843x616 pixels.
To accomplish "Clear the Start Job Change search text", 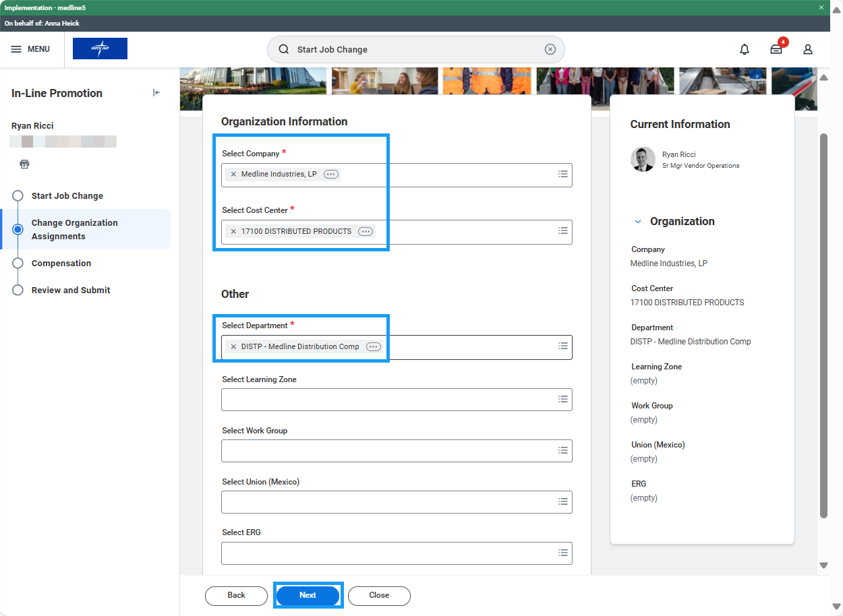I will (550, 49).
